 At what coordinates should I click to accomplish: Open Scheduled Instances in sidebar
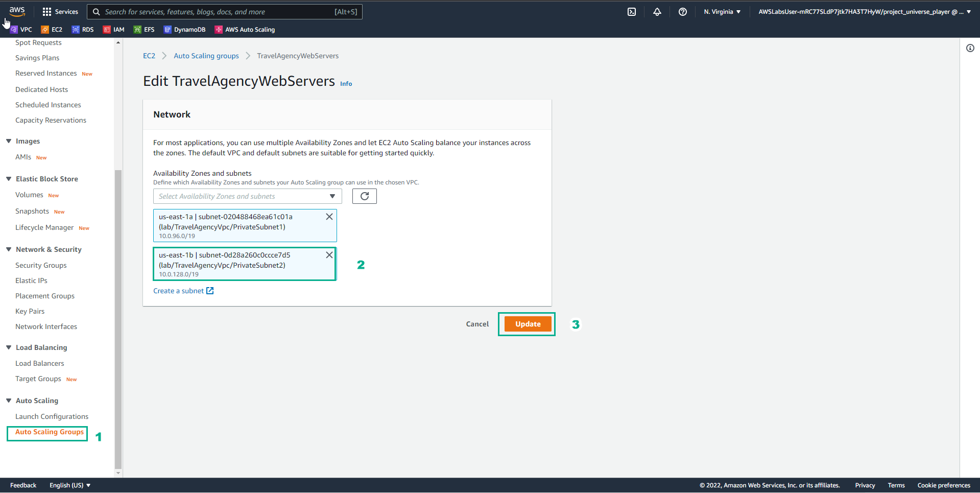click(48, 105)
